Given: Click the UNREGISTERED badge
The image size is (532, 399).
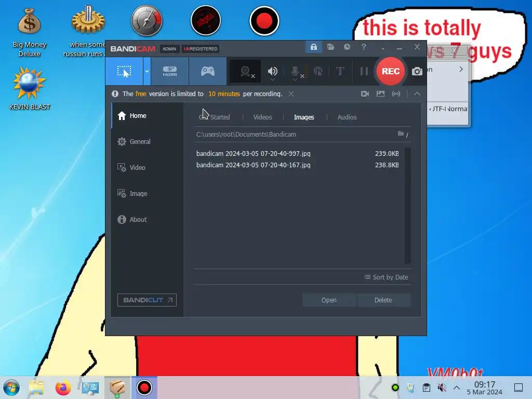Looking at the screenshot, I should 201,49.
